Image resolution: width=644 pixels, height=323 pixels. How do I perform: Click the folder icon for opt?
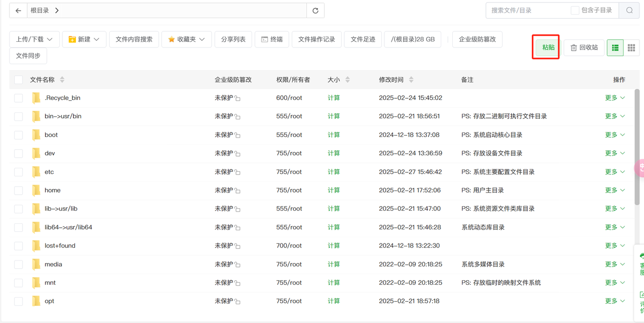(x=36, y=301)
